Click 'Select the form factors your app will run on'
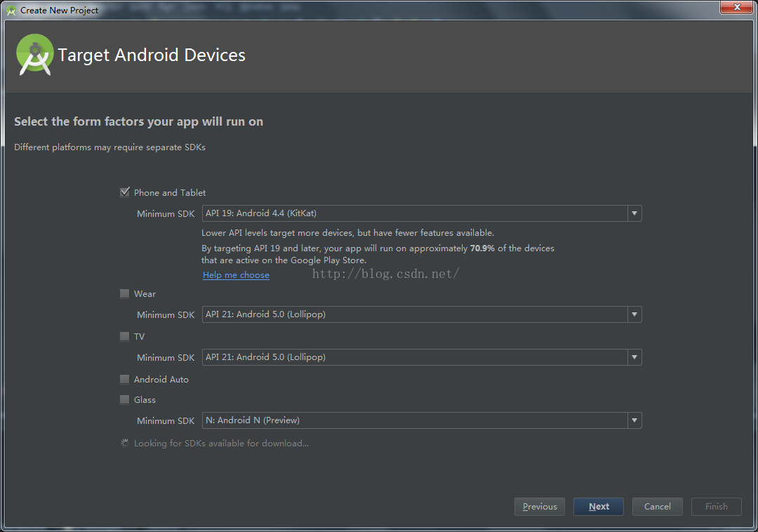This screenshot has width=758, height=532. click(138, 121)
